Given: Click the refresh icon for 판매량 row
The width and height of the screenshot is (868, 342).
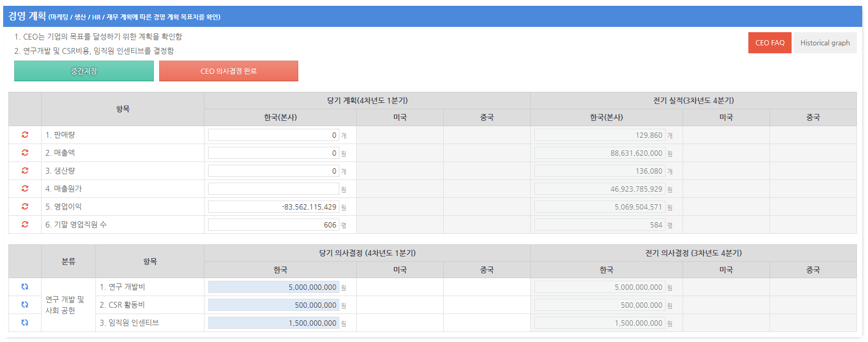Looking at the screenshot, I should click(25, 135).
